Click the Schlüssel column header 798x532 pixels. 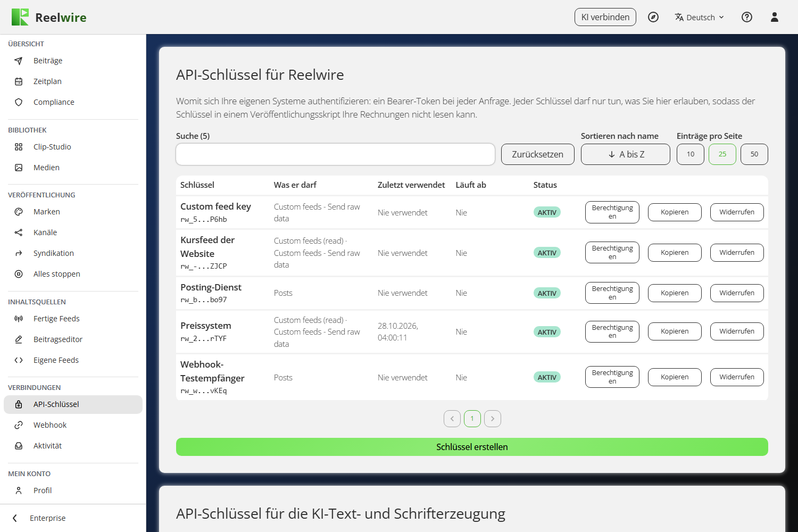tap(197, 185)
